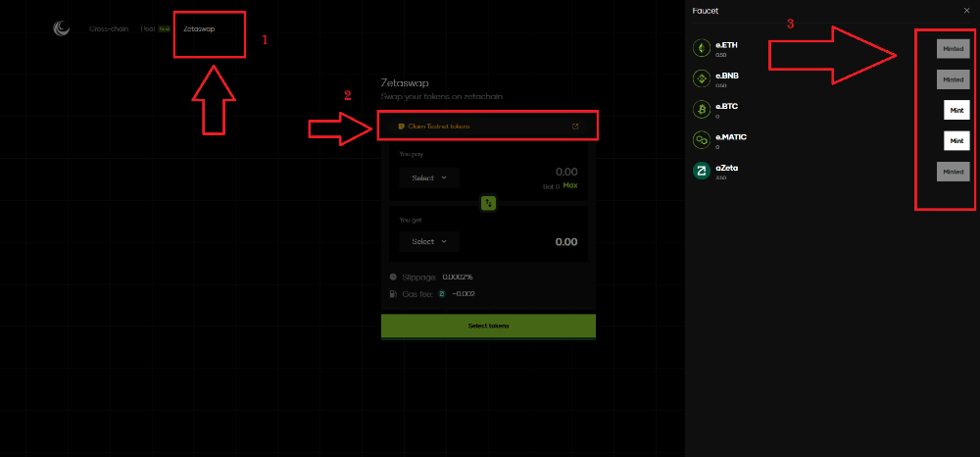Click the 'Swap your tokens on zetachain' subtitle

[x=442, y=97]
